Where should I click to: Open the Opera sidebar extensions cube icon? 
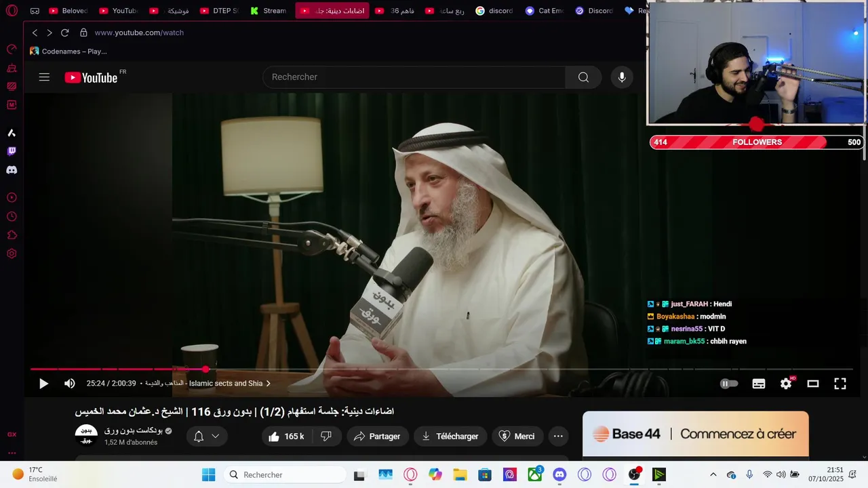(12, 235)
